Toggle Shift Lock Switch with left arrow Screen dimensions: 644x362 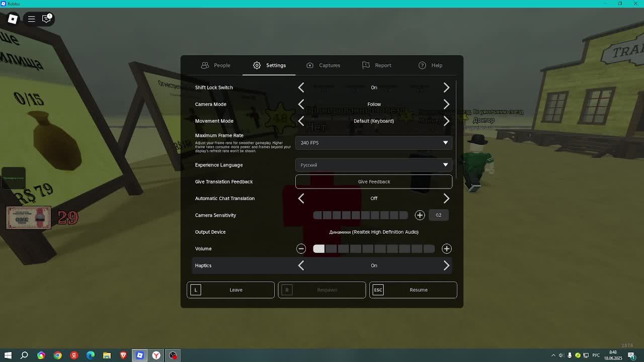301,87
